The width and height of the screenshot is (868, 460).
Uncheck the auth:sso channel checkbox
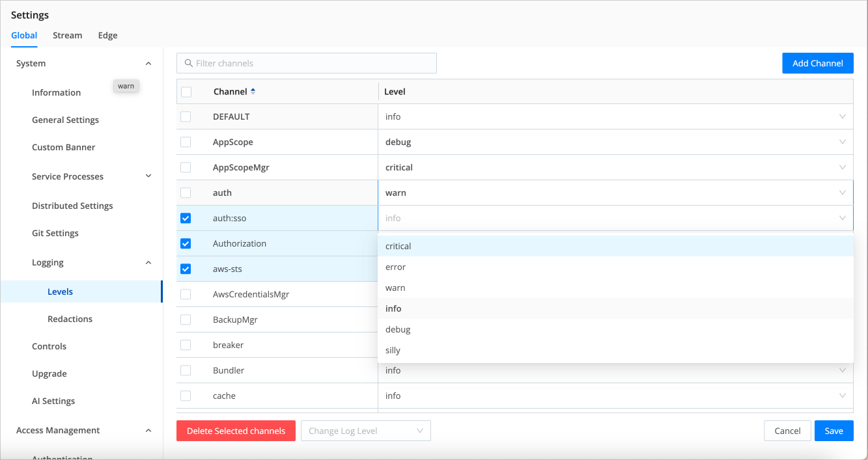pos(186,218)
